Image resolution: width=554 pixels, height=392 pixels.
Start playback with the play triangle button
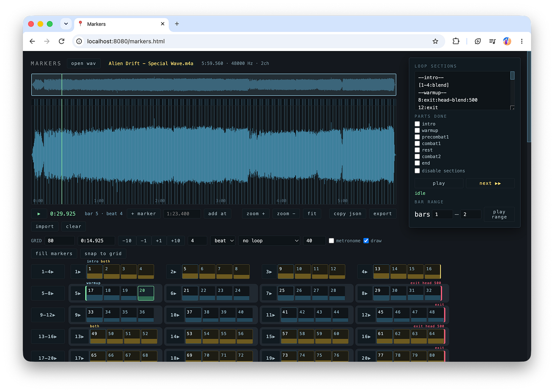coord(39,214)
